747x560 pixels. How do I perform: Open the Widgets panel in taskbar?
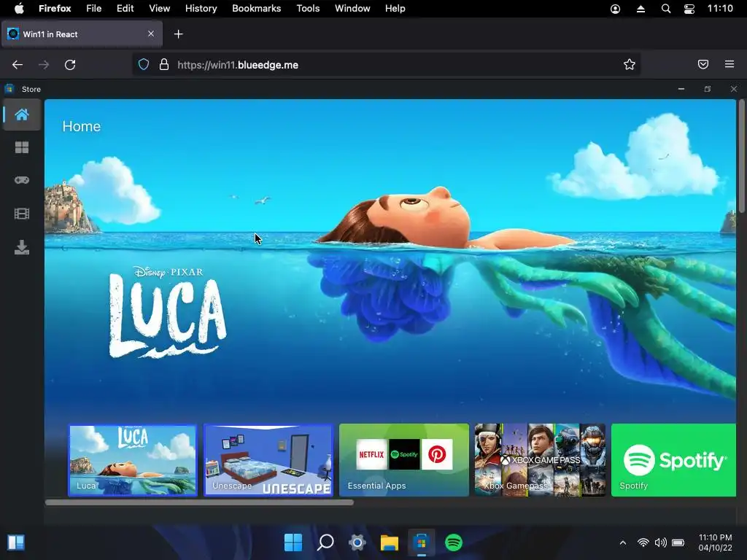coord(16,542)
